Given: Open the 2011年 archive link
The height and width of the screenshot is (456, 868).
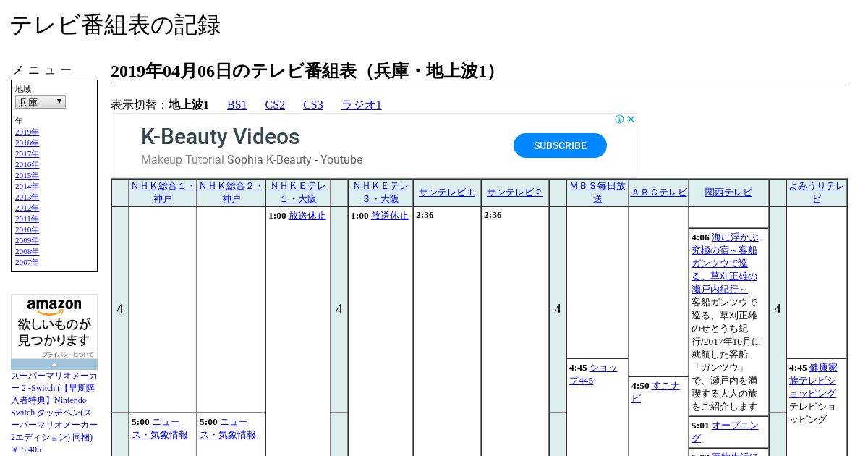Looking at the screenshot, I should (27, 219).
